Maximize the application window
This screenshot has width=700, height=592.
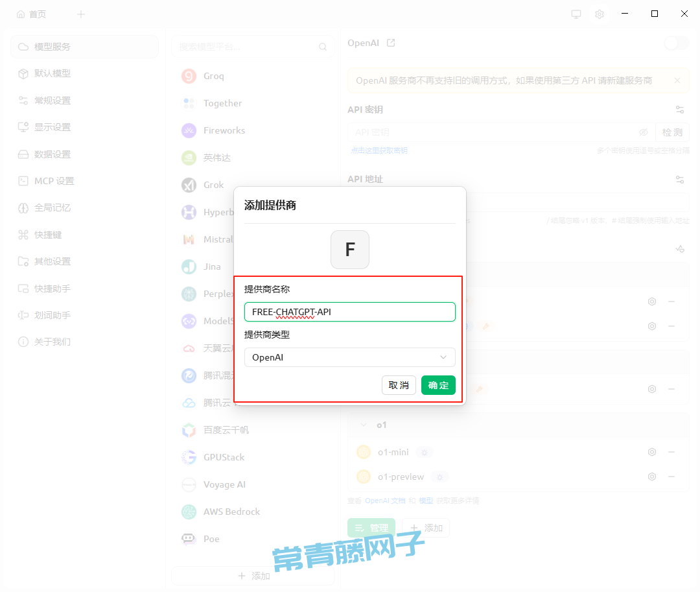tap(655, 14)
